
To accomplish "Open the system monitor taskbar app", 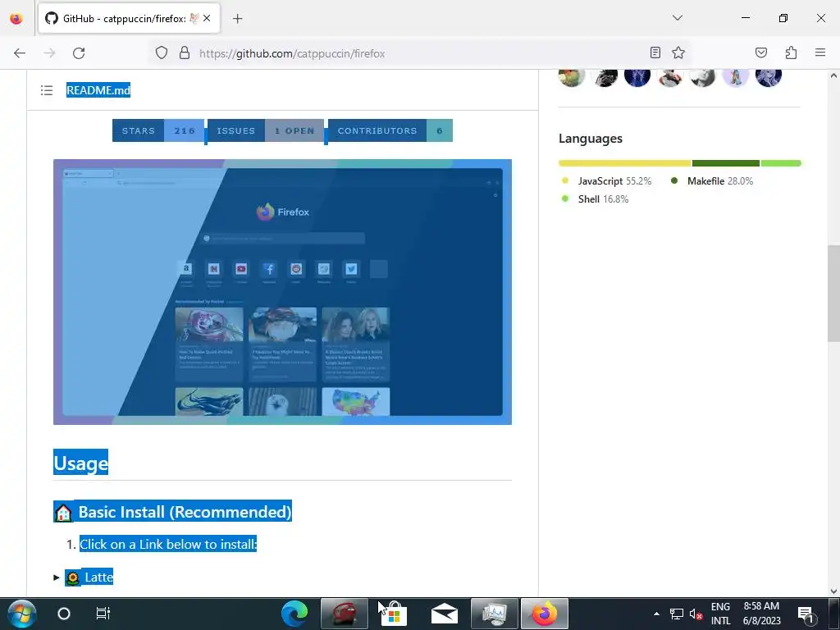I will [494, 614].
